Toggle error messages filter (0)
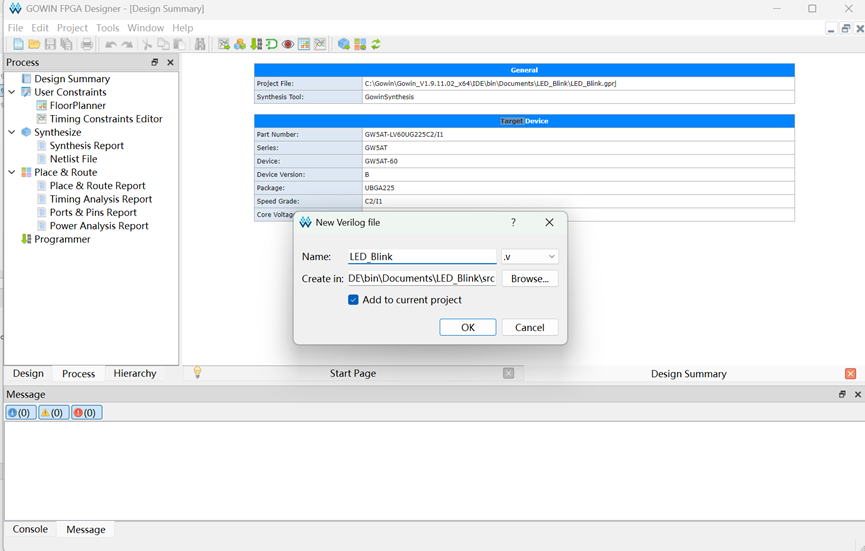This screenshot has height=551, width=865. click(x=87, y=413)
